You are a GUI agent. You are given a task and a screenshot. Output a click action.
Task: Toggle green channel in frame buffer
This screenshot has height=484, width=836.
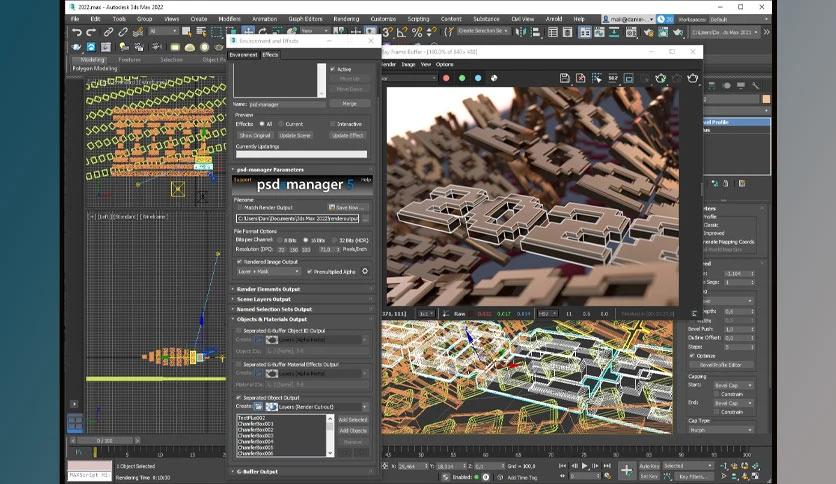(x=462, y=78)
